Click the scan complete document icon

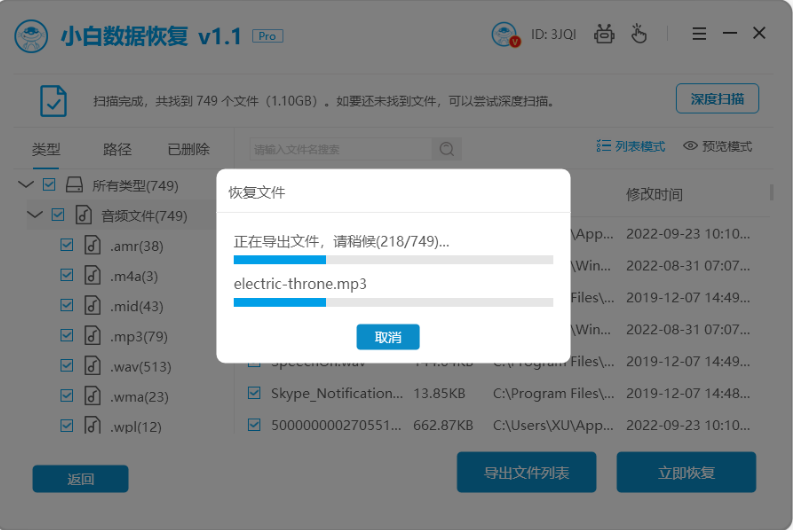[x=53, y=100]
